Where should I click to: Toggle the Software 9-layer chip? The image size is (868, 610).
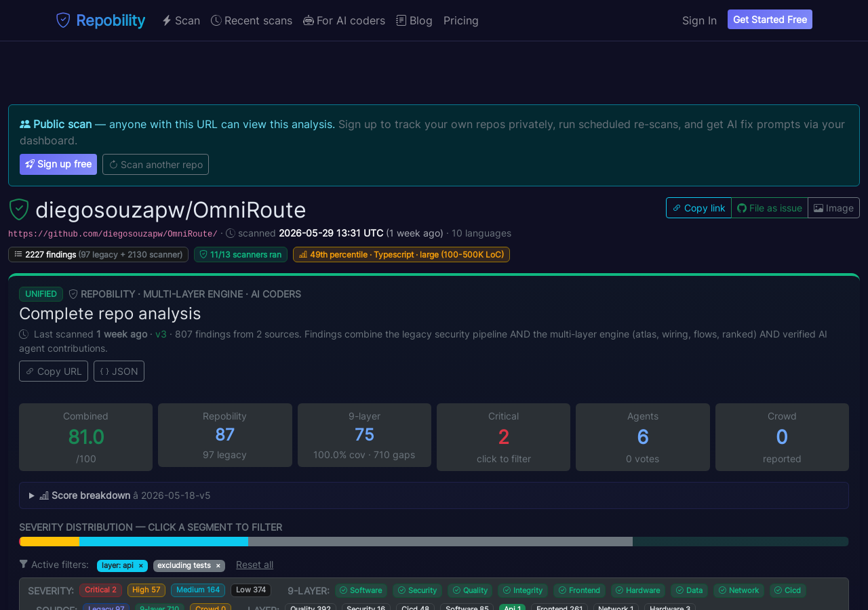pyautogui.click(x=361, y=590)
